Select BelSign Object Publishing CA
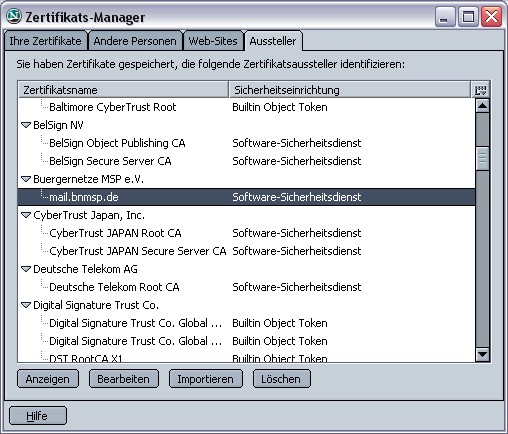The image size is (508, 434). 117,143
